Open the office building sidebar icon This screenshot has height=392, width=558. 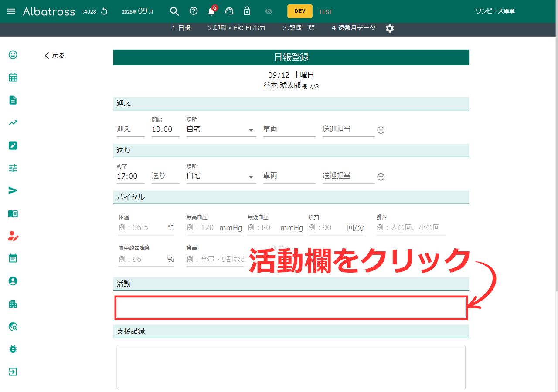13,304
